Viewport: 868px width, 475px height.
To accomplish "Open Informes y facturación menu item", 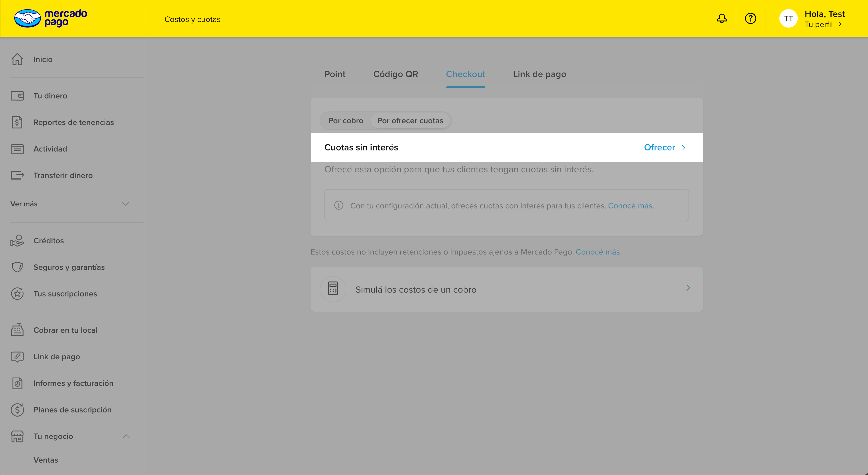I will click(73, 383).
